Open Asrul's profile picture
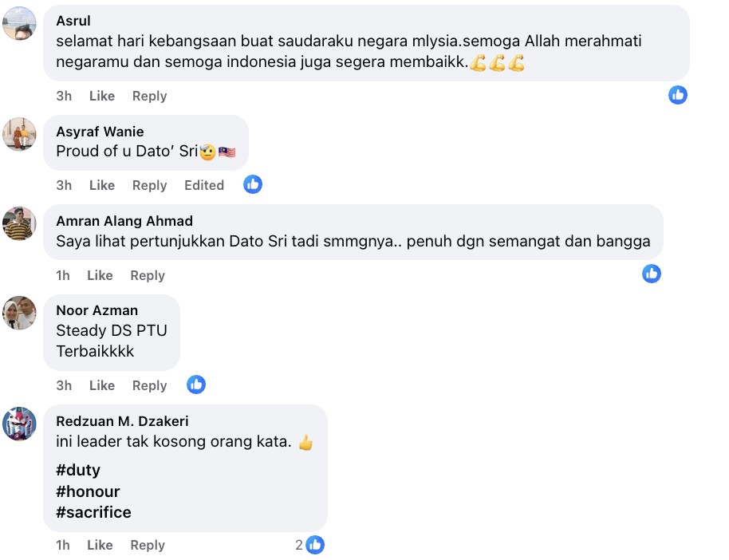Screen dimensions: 729x560 coord(19,23)
